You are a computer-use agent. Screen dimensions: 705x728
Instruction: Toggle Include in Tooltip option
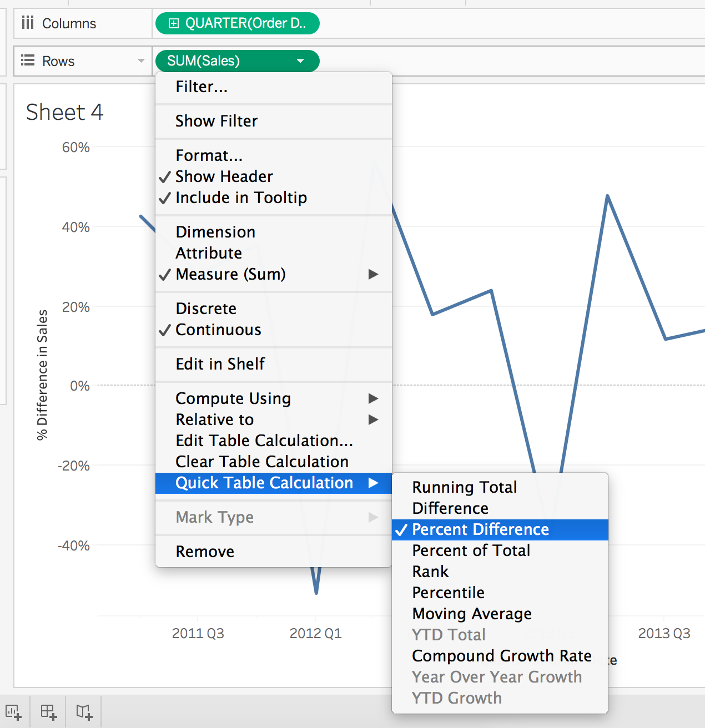[x=240, y=198]
